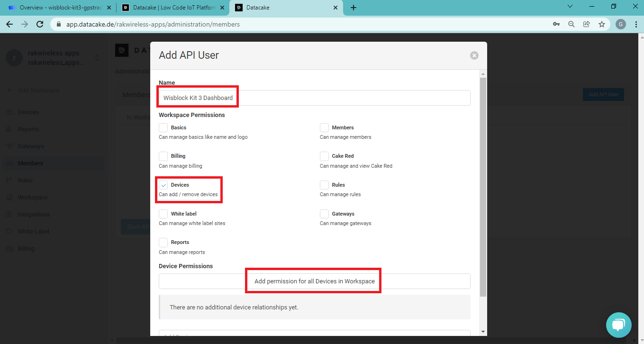Switch to the Overview wisblock-kit3 tab
The image size is (644, 344).
click(56, 8)
